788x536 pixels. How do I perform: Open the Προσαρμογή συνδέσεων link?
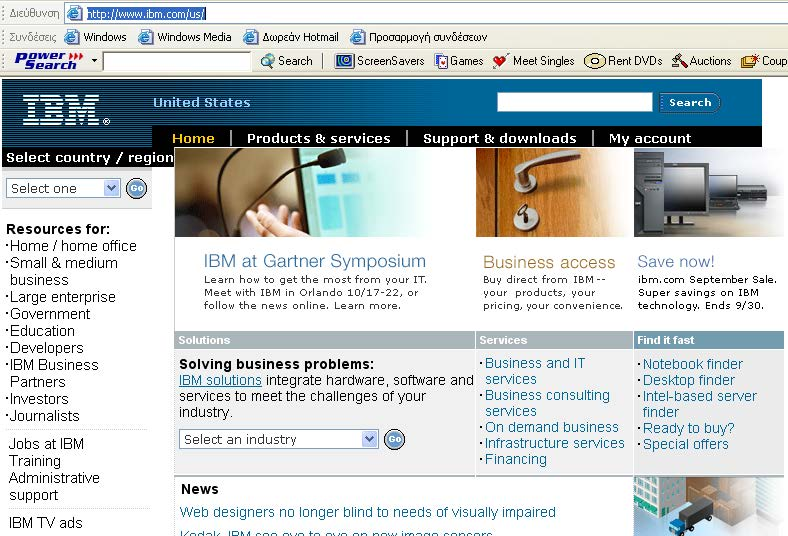pos(419,37)
